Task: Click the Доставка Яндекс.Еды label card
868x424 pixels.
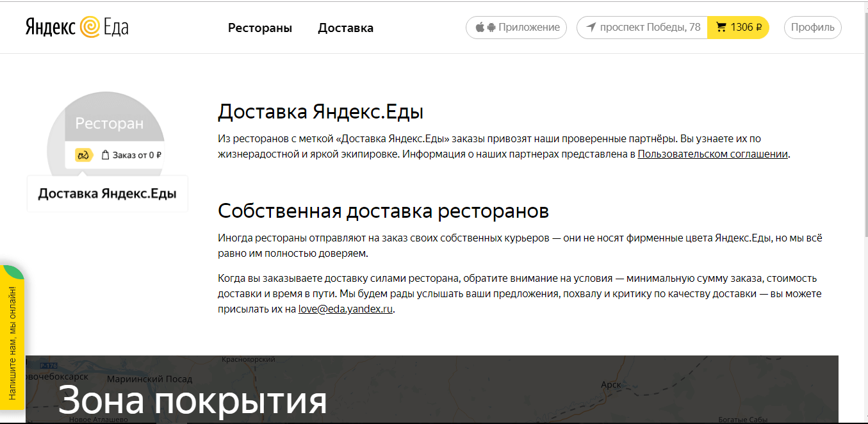Action: (x=108, y=193)
